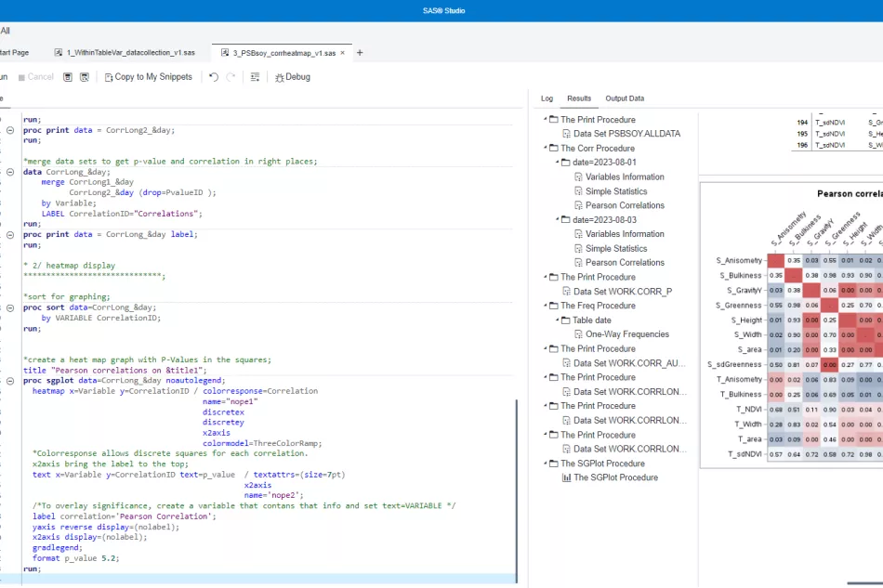Collapse The Freq Procedure tree node
The height and width of the screenshot is (588, 883).
point(545,306)
